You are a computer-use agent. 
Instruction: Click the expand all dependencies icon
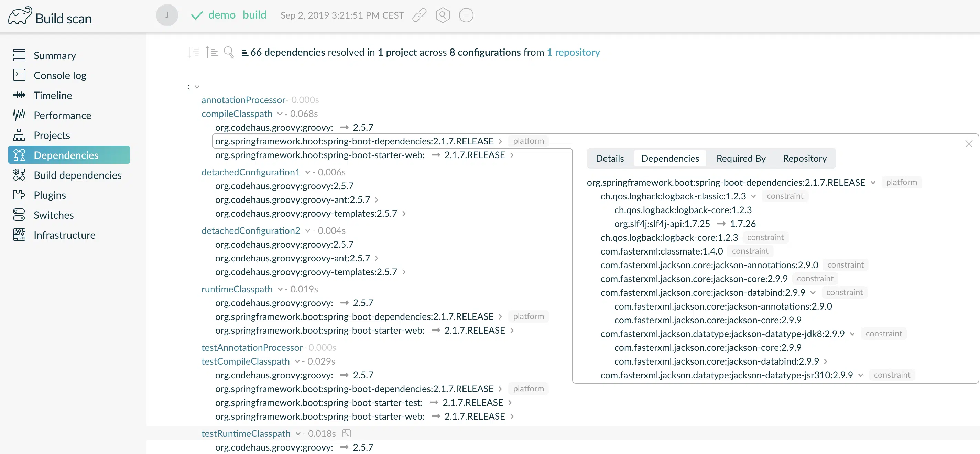pyautogui.click(x=211, y=52)
